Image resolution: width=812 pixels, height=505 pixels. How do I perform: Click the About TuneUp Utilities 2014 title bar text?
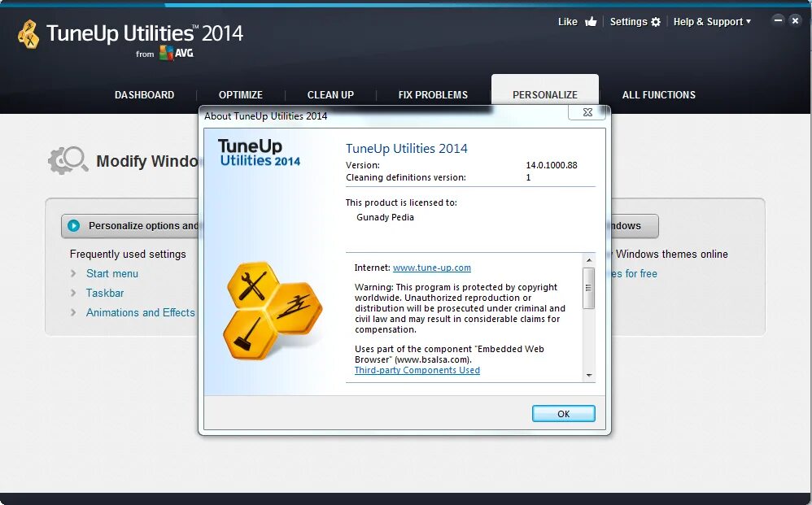click(266, 116)
